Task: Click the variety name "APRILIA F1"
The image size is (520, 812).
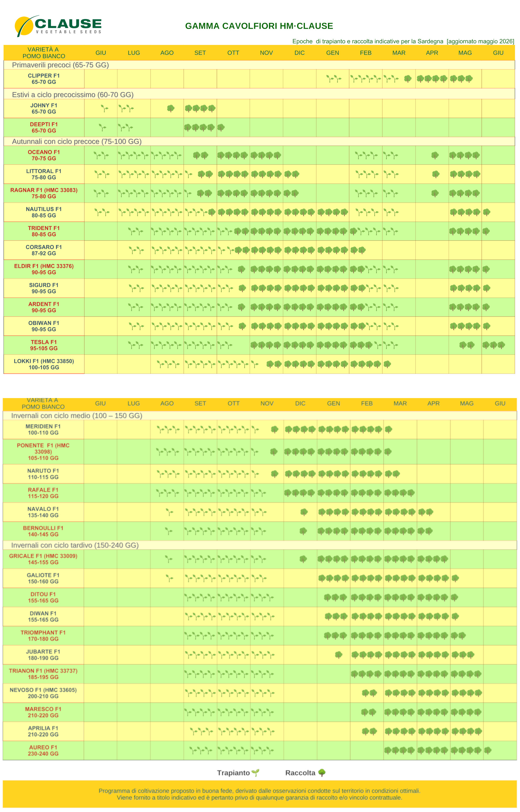Action: pos(43,728)
